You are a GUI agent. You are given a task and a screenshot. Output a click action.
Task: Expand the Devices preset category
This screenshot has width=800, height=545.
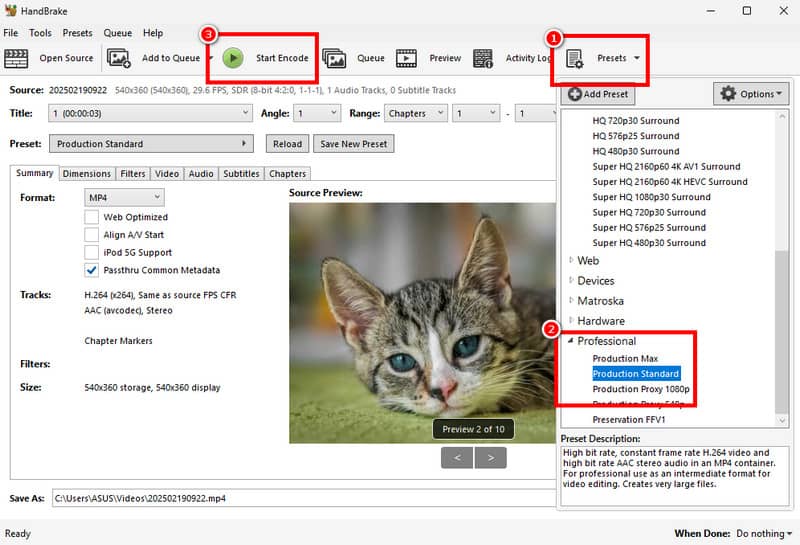click(572, 281)
